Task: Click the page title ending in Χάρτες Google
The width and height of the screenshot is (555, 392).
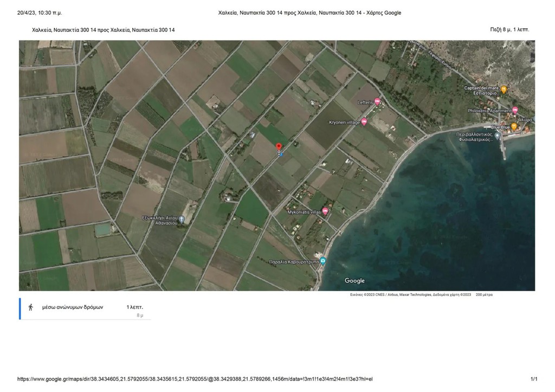Action: point(309,13)
